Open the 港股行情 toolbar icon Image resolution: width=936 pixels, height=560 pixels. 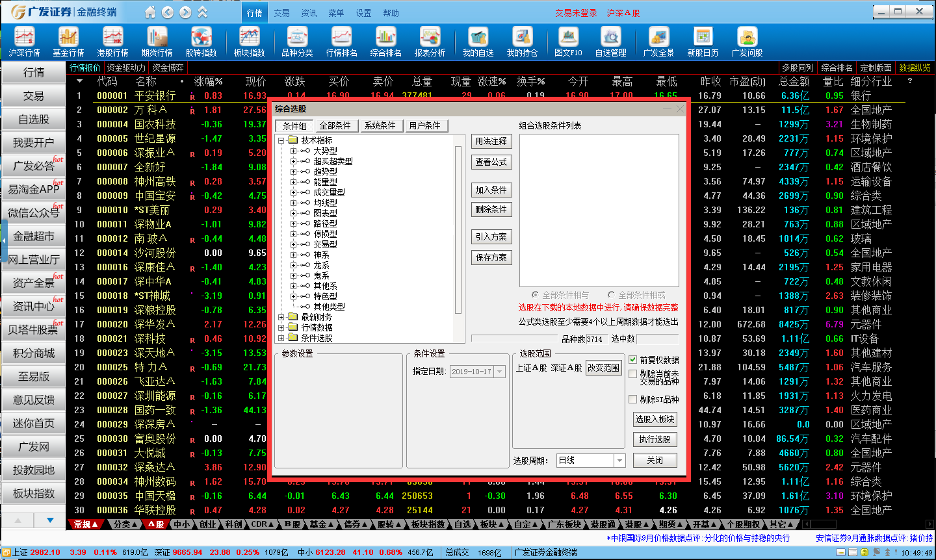click(112, 42)
